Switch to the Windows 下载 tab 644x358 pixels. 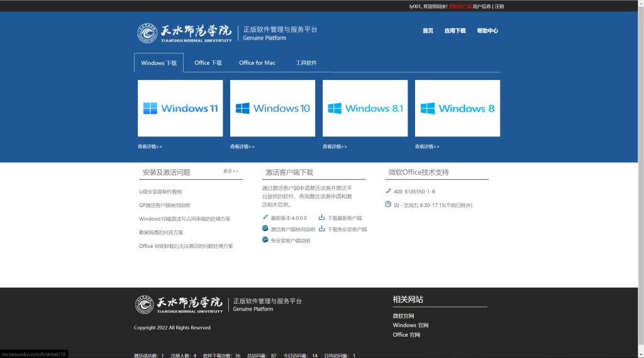tap(158, 63)
